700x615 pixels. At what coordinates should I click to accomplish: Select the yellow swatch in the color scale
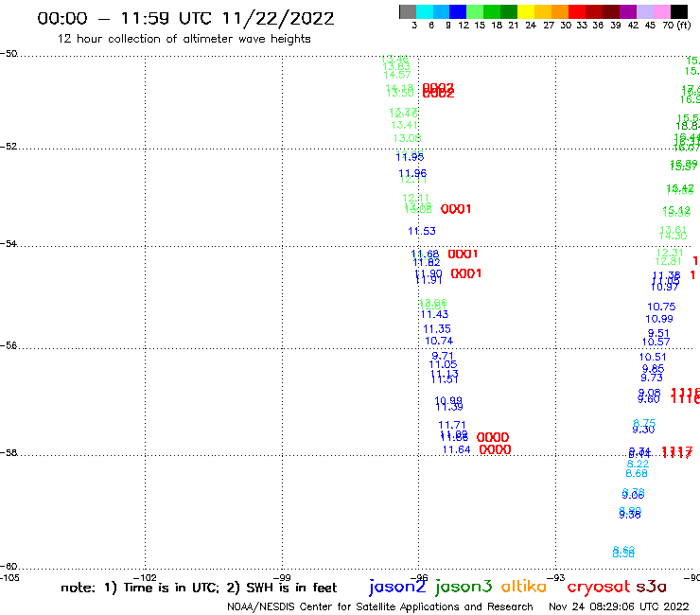point(526,11)
